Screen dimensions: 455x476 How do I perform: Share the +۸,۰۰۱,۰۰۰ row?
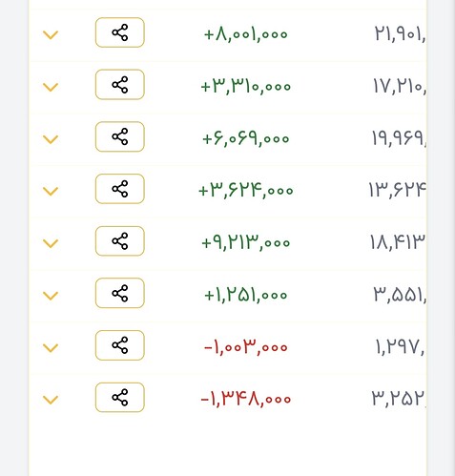(x=120, y=32)
